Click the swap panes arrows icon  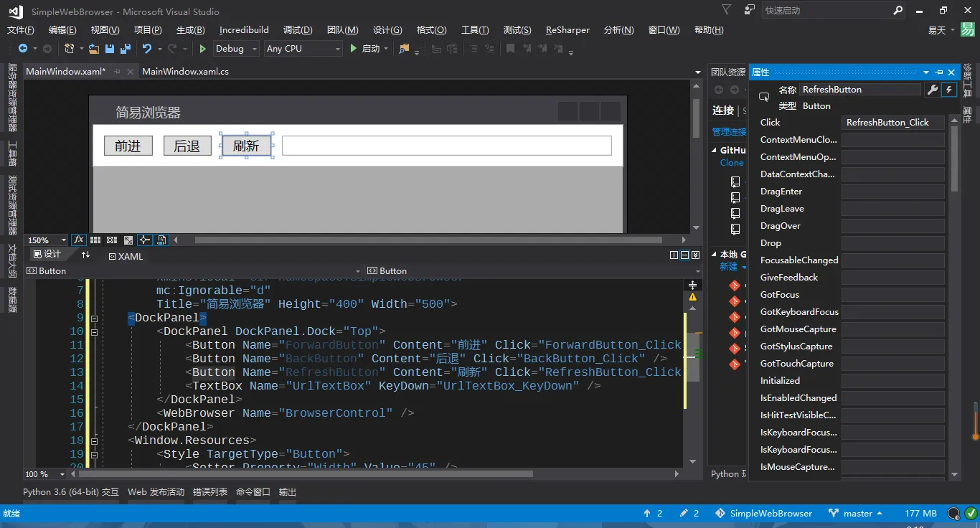click(86, 255)
